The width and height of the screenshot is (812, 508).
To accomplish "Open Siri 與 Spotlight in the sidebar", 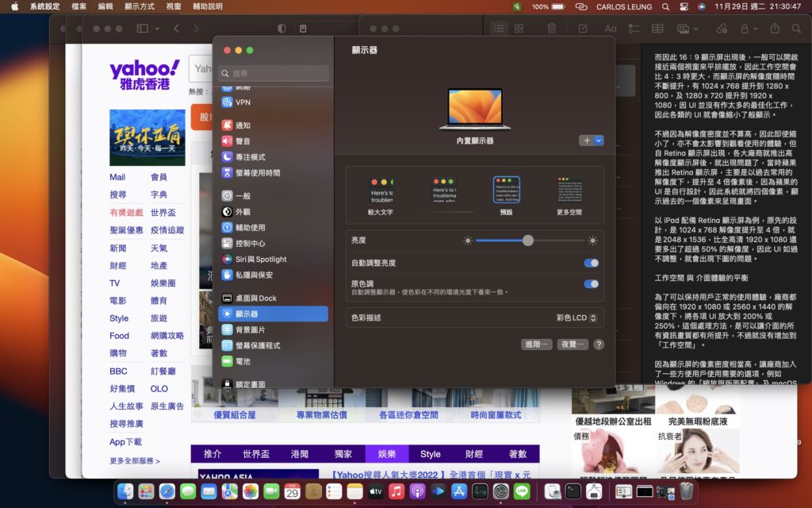I will point(273,260).
